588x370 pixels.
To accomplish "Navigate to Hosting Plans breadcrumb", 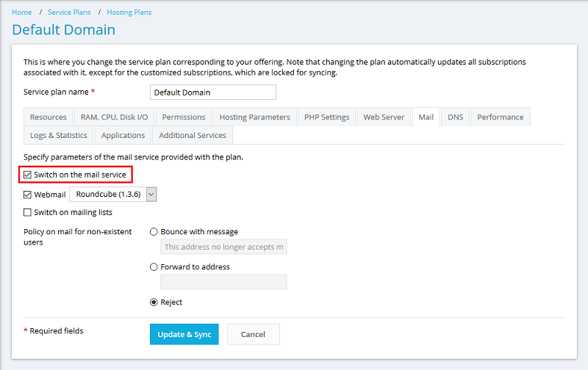I will tap(129, 12).
